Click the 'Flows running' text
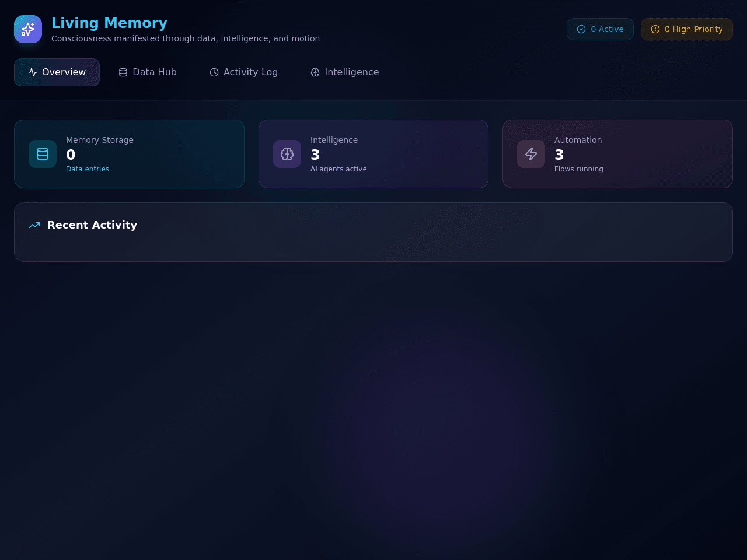This screenshot has width=747, height=560. click(x=579, y=169)
